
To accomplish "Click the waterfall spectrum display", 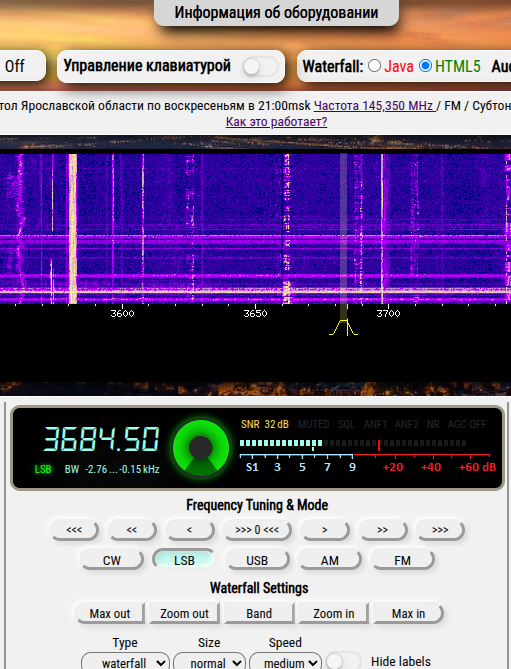I will (x=256, y=229).
